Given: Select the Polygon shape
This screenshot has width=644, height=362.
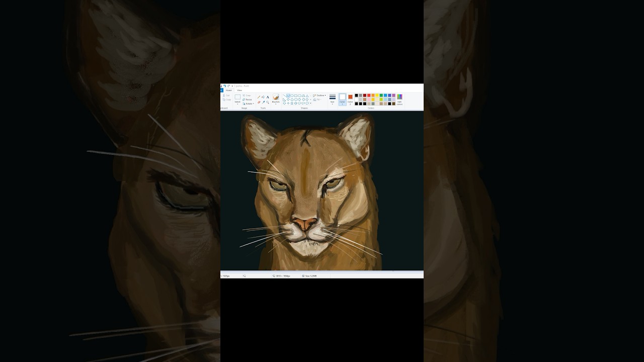Looking at the screenshot, I should pyautogui.click(x=303, y=96).
